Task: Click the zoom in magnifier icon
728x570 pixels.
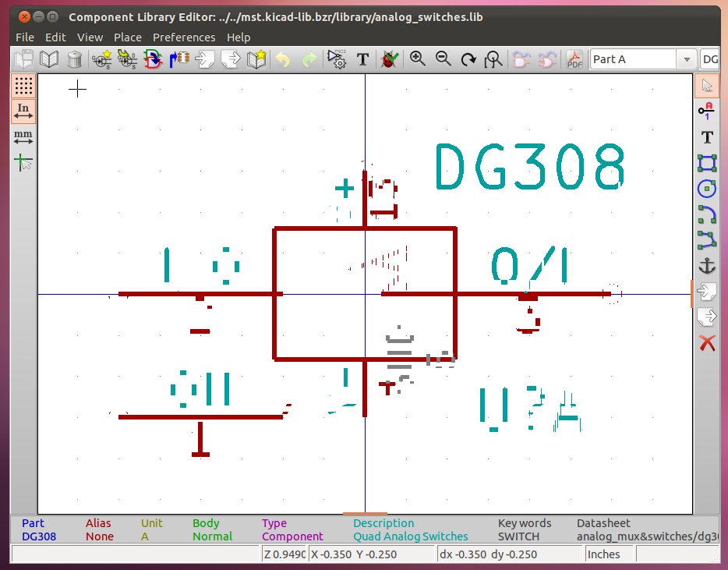Action: [x=418, y=59]
